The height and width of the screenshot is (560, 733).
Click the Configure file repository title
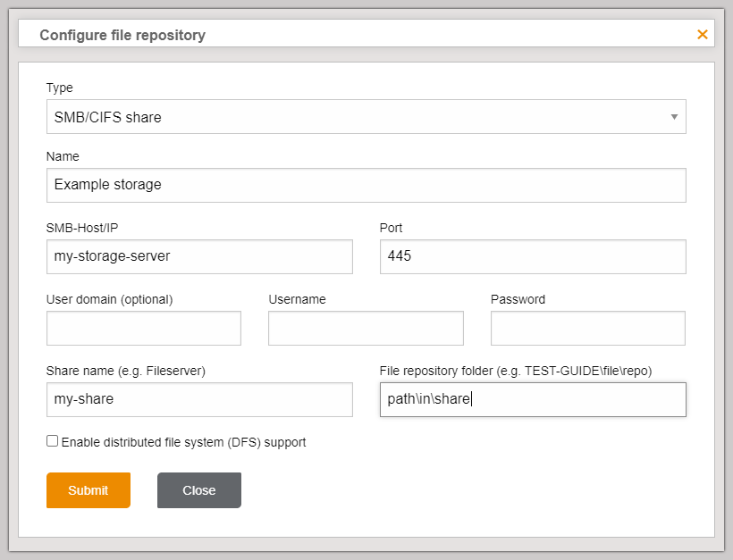click(122, 34)
